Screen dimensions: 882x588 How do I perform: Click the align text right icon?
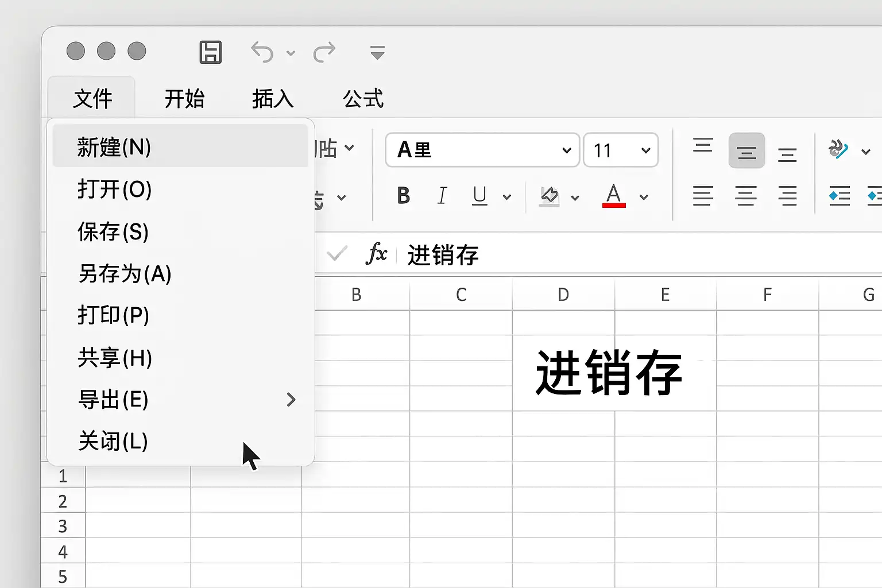coord(787,196)
